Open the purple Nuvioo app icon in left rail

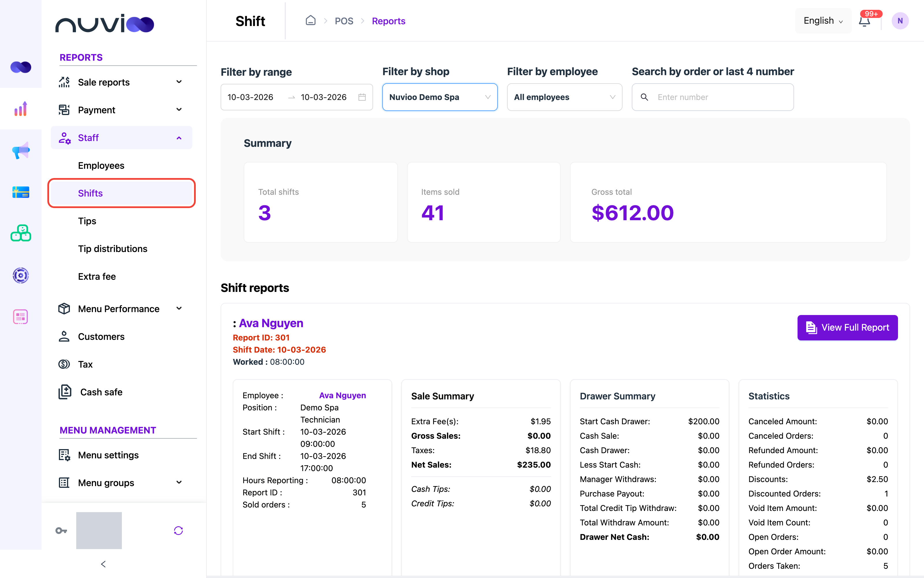click(x=21, y=67)
